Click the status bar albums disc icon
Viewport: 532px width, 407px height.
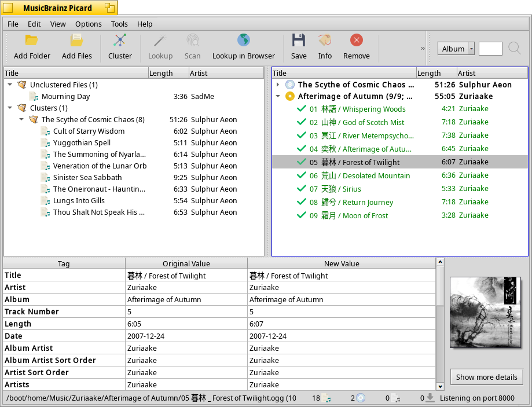tap(361, 398)
